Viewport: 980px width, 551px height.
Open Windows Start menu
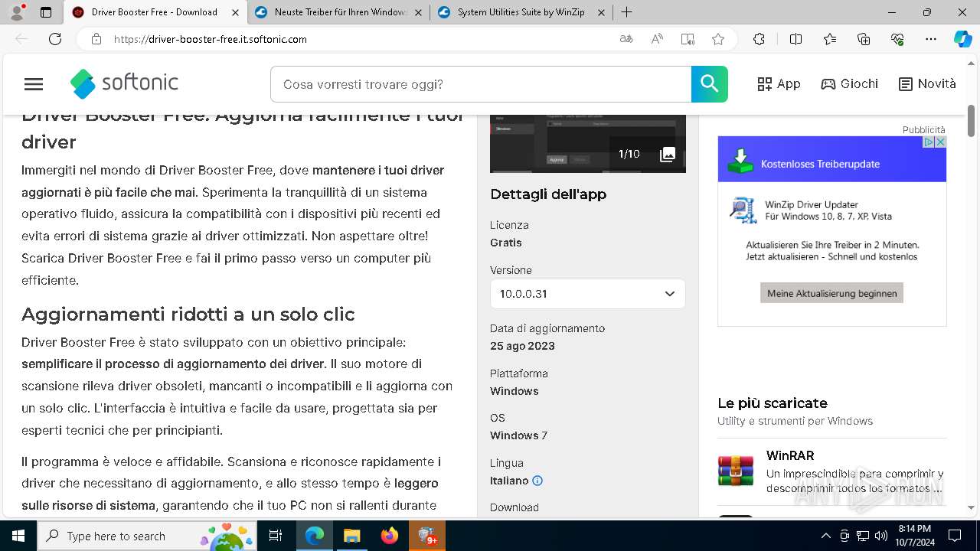pyautogui.click(x=18, y=536)
